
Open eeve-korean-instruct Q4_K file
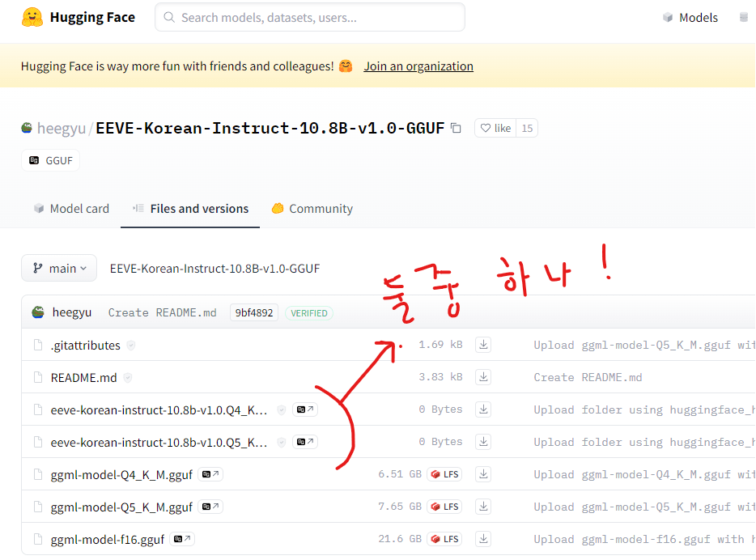[159, 410]
